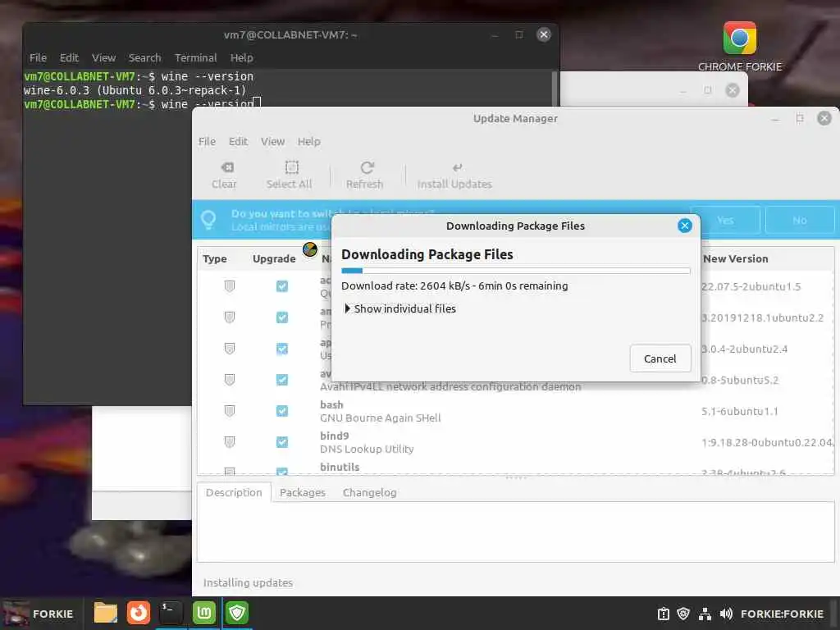Image resolution: width=840 pixels, height=630 pixels.
Task: Switch to the Description tab
Action: click(234, 492)
